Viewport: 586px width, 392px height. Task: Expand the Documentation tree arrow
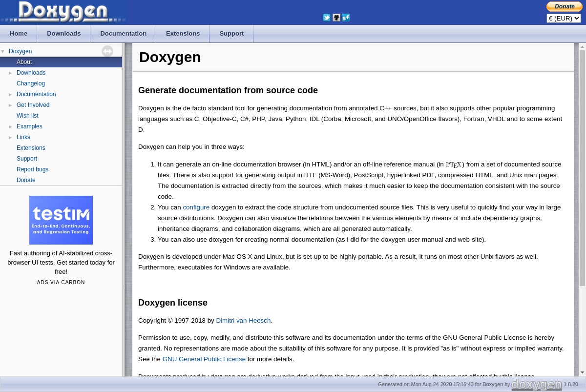click(11, 94)
